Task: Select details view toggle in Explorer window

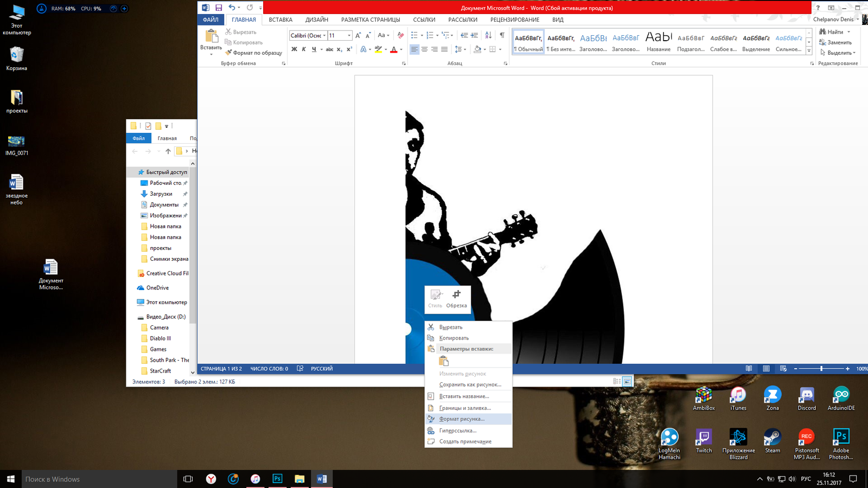Action: 617,382
